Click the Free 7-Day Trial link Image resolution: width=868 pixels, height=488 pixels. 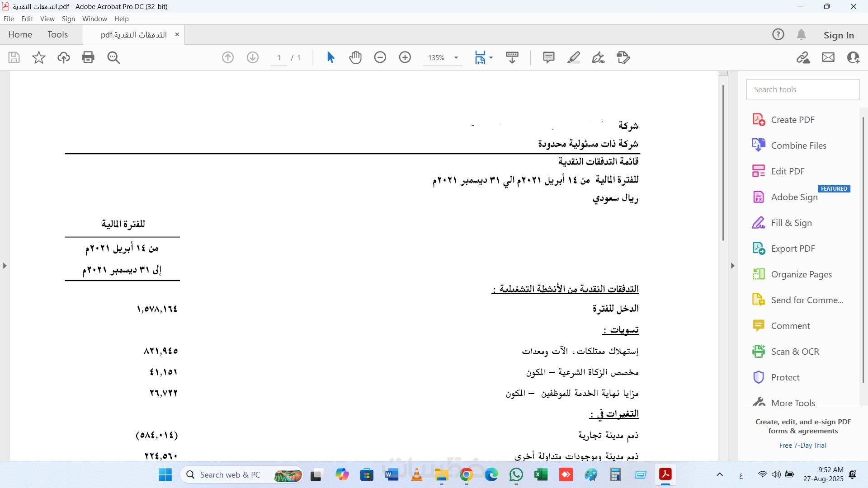[x=802, y=446]
